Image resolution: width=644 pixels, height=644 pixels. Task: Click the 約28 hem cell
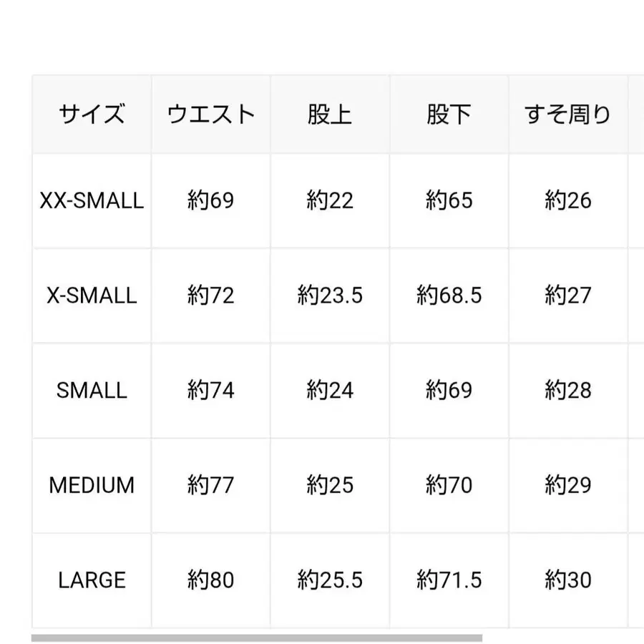[x=567, y=391]
